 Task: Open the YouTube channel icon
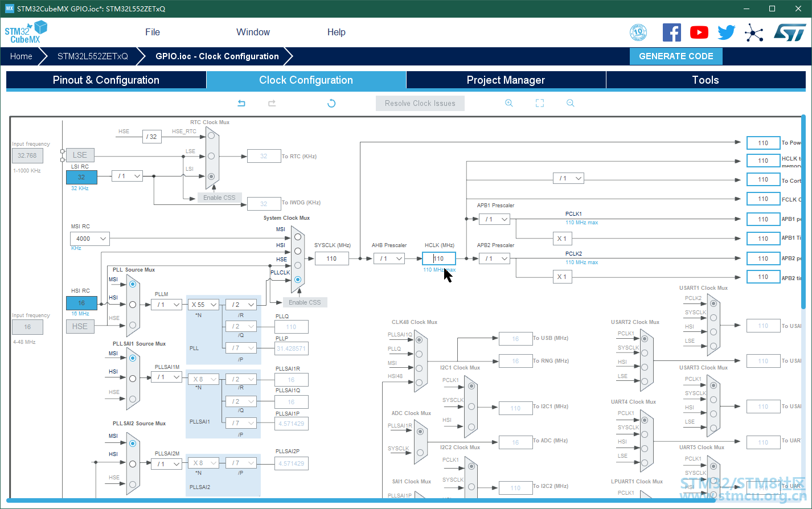tap(699, 32)
